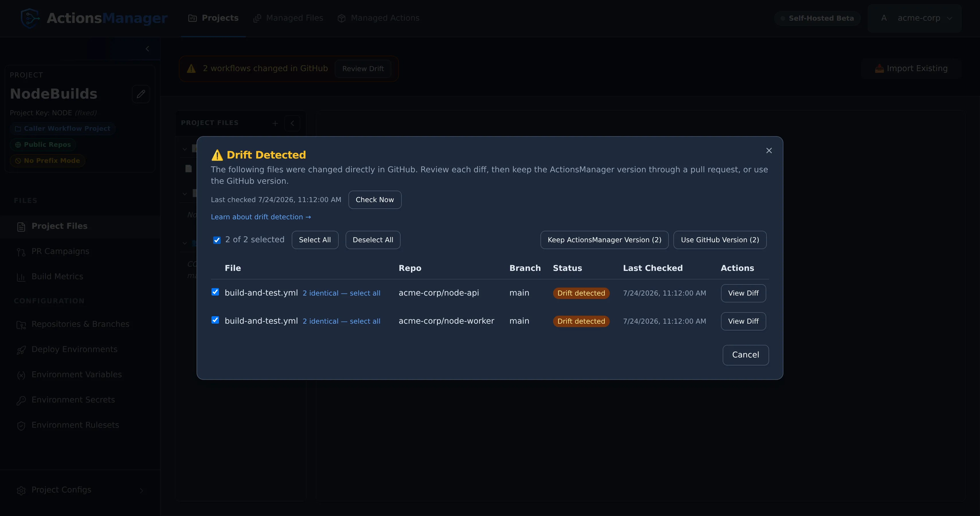Uncheck the acme-corp/node-api row checkbox
This screenshot has height=516, width=980.
tap(215, 292)
